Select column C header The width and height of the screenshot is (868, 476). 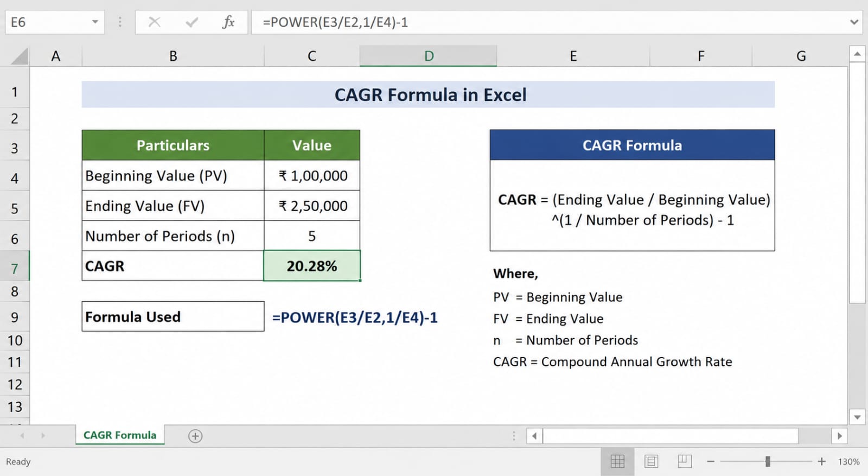point(312,56)
